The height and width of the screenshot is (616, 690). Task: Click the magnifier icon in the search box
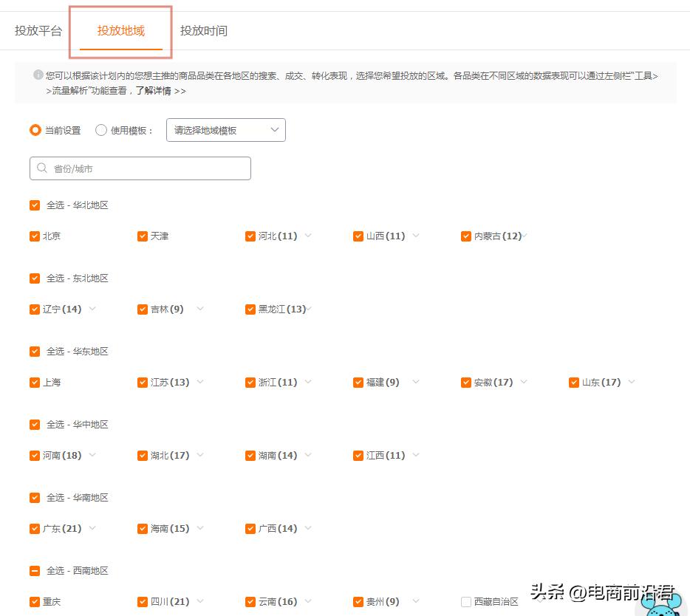42,168
